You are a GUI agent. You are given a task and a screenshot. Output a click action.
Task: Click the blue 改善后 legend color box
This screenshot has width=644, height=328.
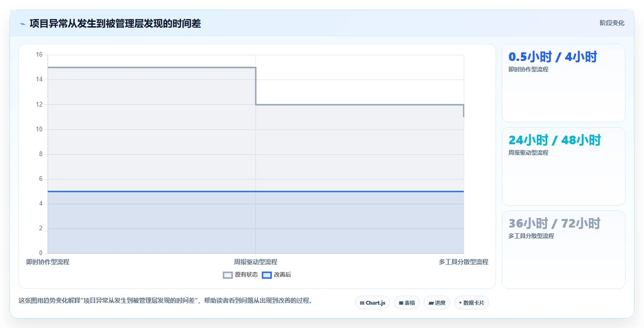(x=267, y=275)
